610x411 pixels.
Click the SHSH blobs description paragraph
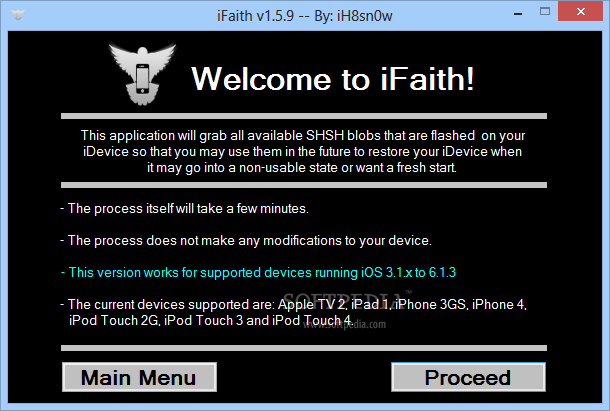point(303,151)
